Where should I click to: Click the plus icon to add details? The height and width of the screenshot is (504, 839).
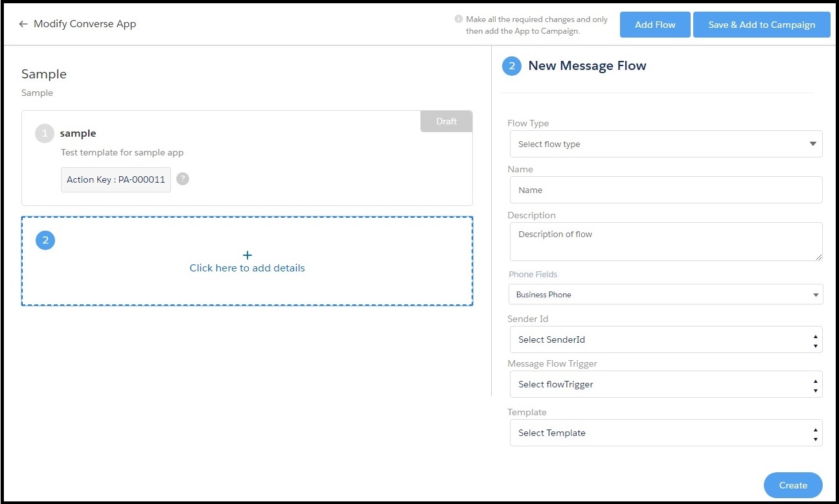[x=247, y=255]
